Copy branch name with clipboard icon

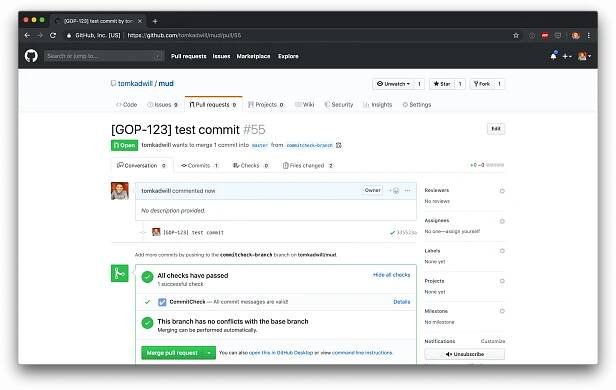[x=339, y=145]
